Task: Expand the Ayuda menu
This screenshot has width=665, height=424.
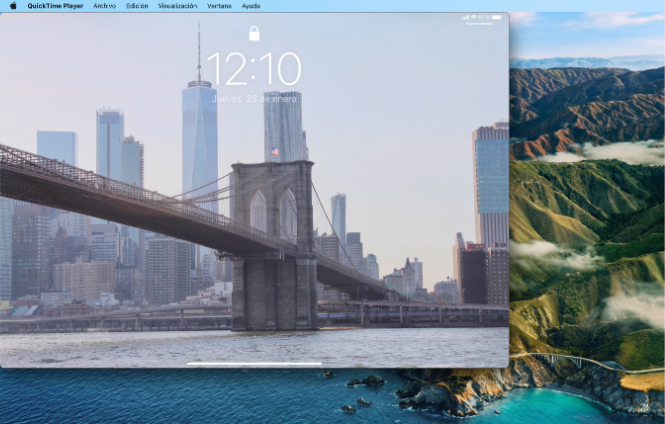Action: pyautogui.click(x=251, y=6)
